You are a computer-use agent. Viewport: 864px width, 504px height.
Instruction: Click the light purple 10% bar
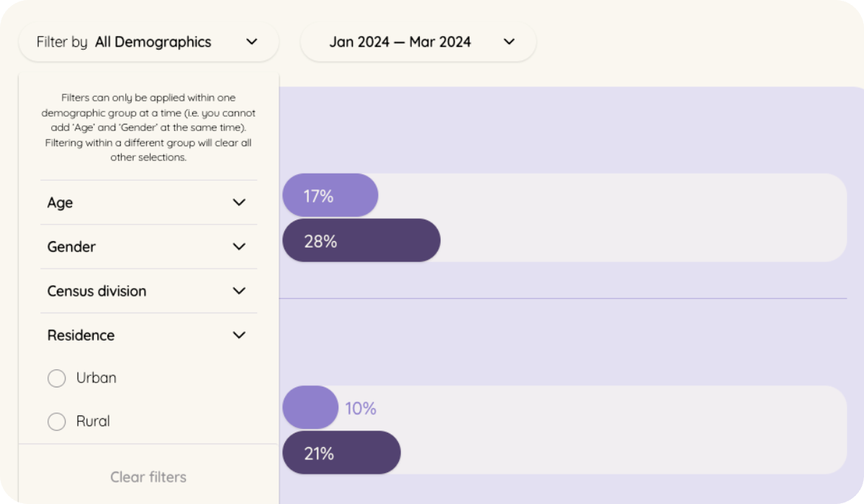(x=310, y=408)
